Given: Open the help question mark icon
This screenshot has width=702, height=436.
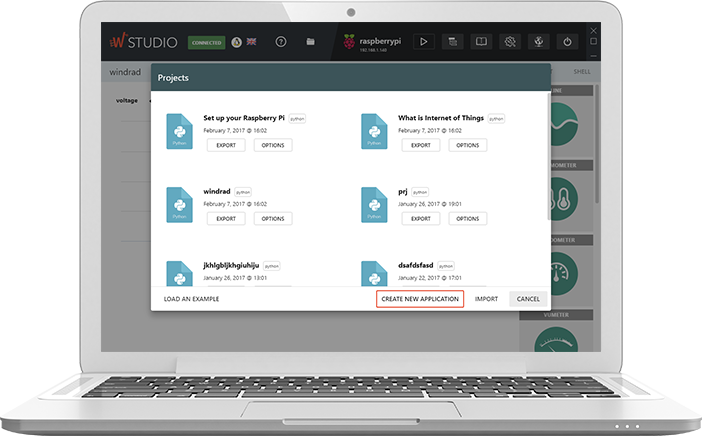Looking at the screenshot, I should [281, 42].
